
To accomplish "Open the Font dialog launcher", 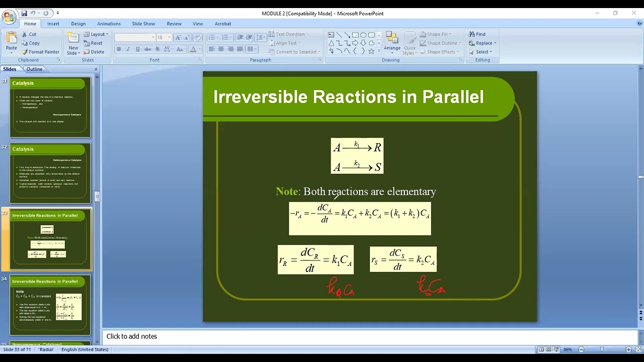I will point(200,60).
